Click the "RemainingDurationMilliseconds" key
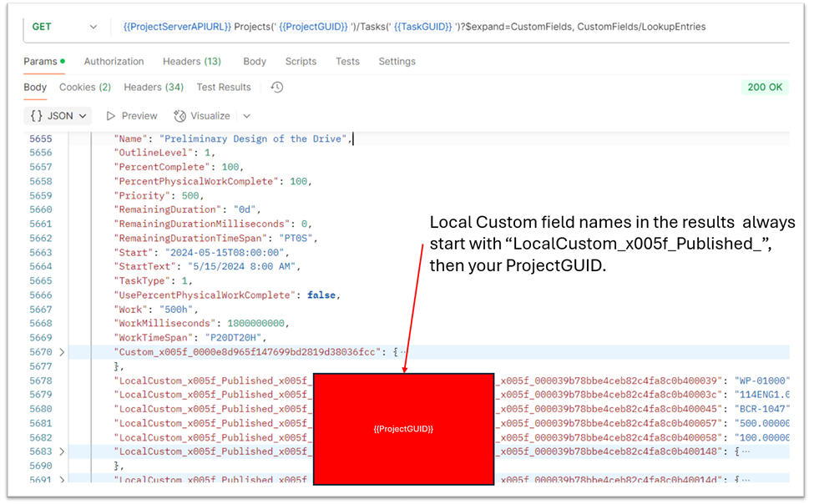 coord(201,224)
